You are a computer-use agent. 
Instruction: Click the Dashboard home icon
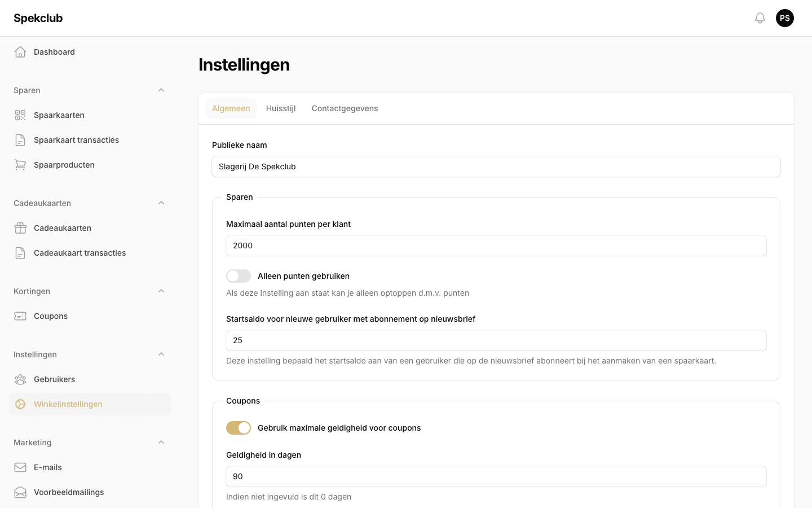pos(20,52)
